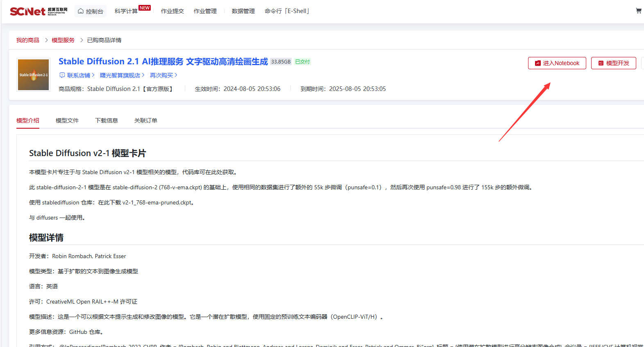The height and width of the screenshot is (347, 644).
Task: Open the 数据管理 menu
Action: pos(243,11)
